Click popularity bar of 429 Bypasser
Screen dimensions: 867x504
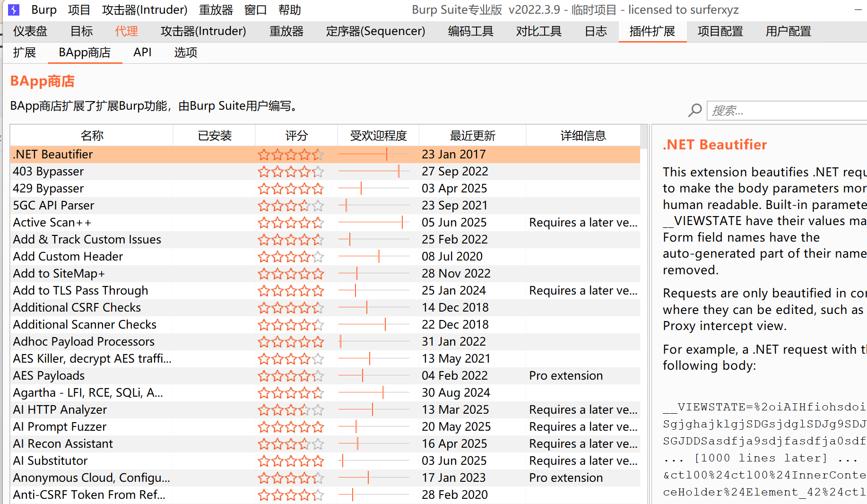click(374, 189)
